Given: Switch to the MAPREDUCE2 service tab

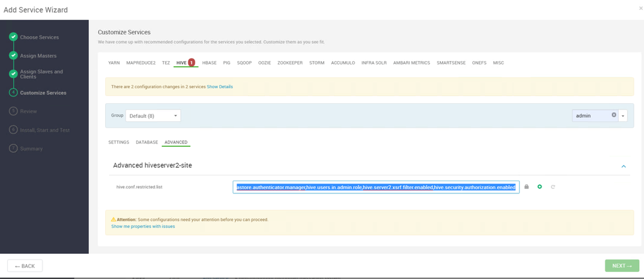Looking at the screenshot, I should click(x=141, y=63).
